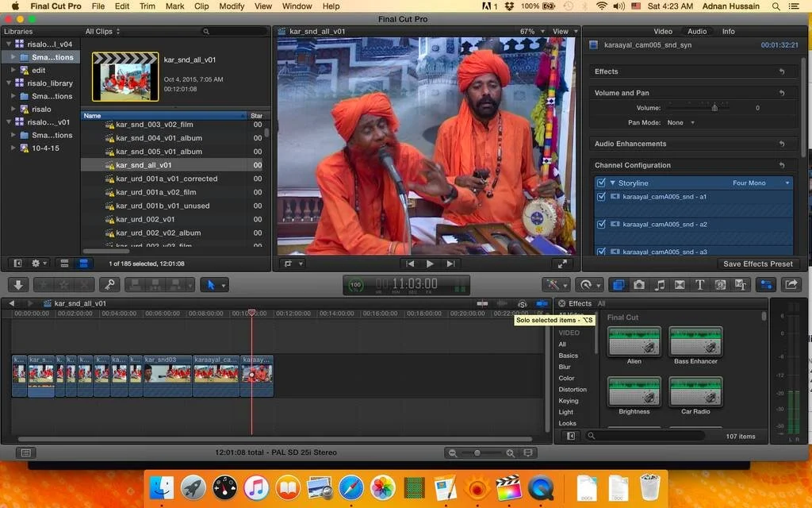The width and height of the screenshot is (812, 508).
Task: Open the Modify menu
Action: [x=232, y=6]
